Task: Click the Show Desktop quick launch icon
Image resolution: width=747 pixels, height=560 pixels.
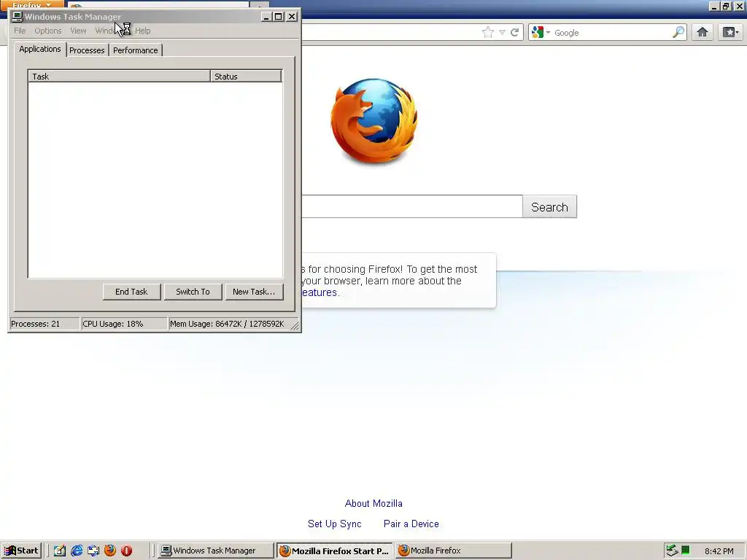Action: [x=93, y=551]
